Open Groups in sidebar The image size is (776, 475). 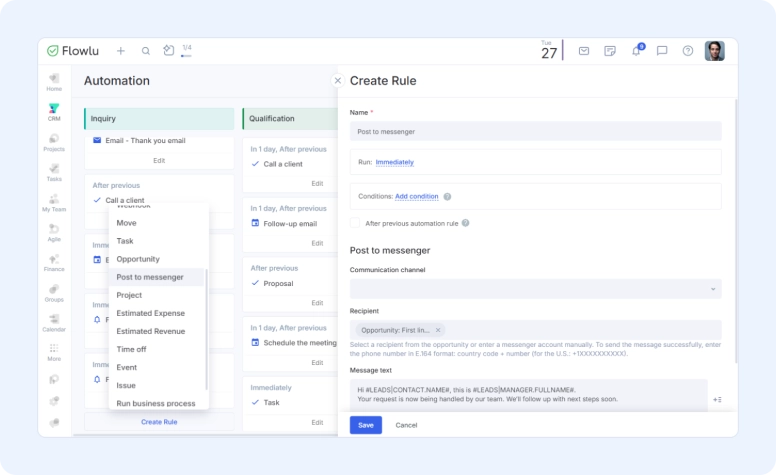[54, 293]
